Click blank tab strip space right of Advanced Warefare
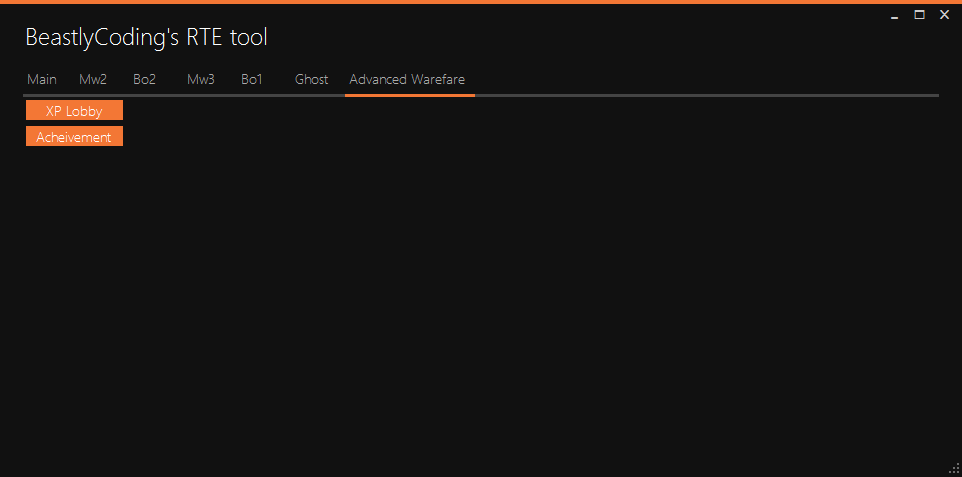 click(700, 80)
